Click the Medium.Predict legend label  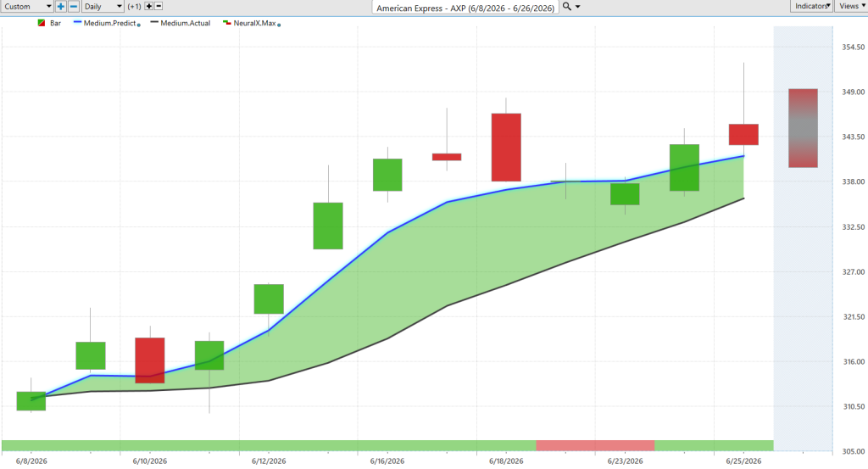(x=109, y=23)
